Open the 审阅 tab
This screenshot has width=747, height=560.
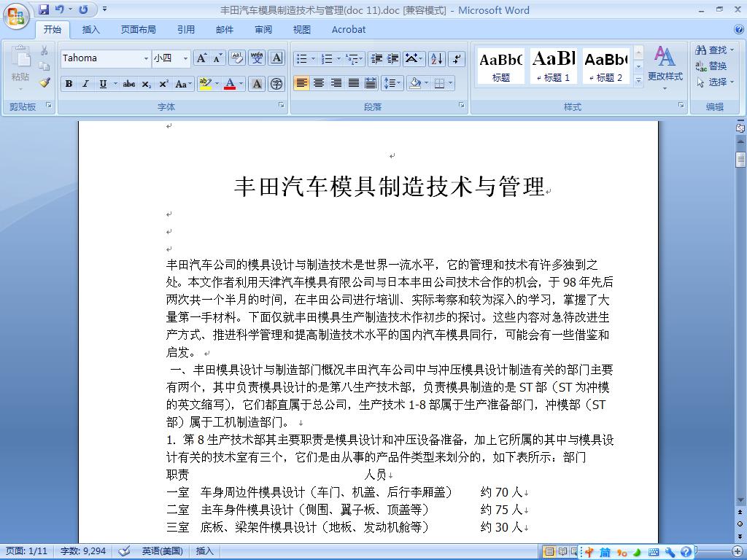[x=263, y=29]
